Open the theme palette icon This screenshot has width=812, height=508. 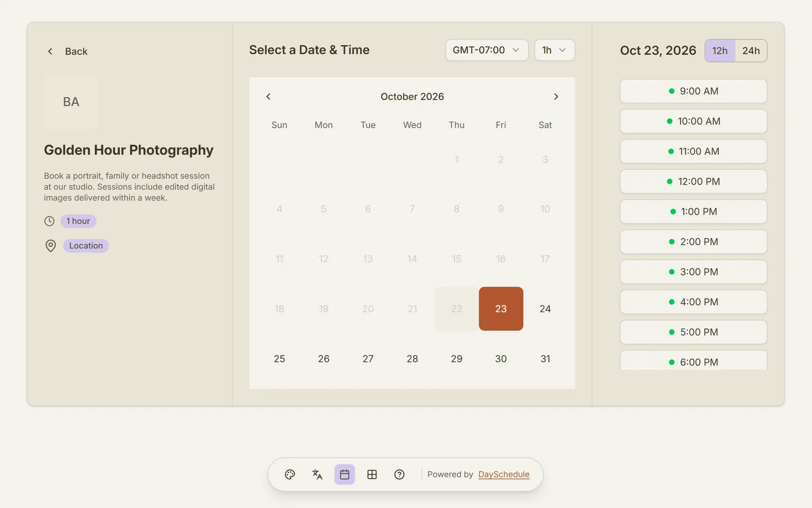[290, 475]
